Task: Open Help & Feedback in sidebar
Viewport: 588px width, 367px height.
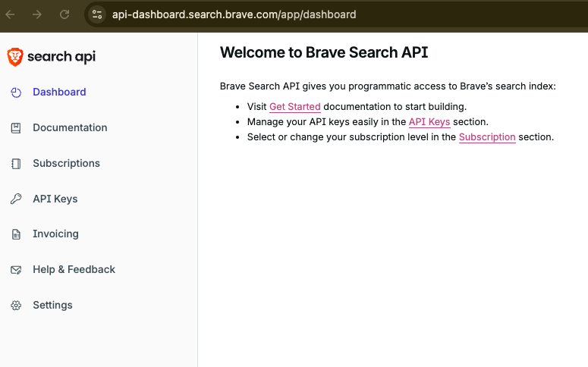Action: point(74,269)
